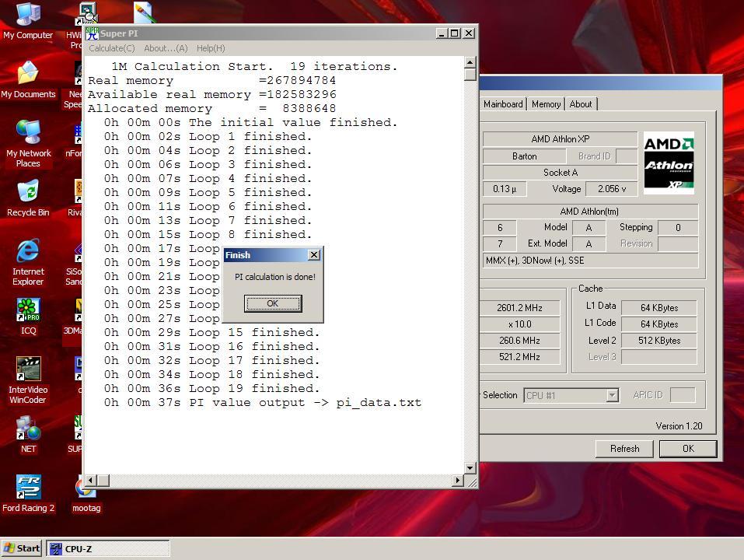The width and height of the screenshot is (744, 560).
Task: Open the Windows Start menu
Action: [x=22, y=548]
